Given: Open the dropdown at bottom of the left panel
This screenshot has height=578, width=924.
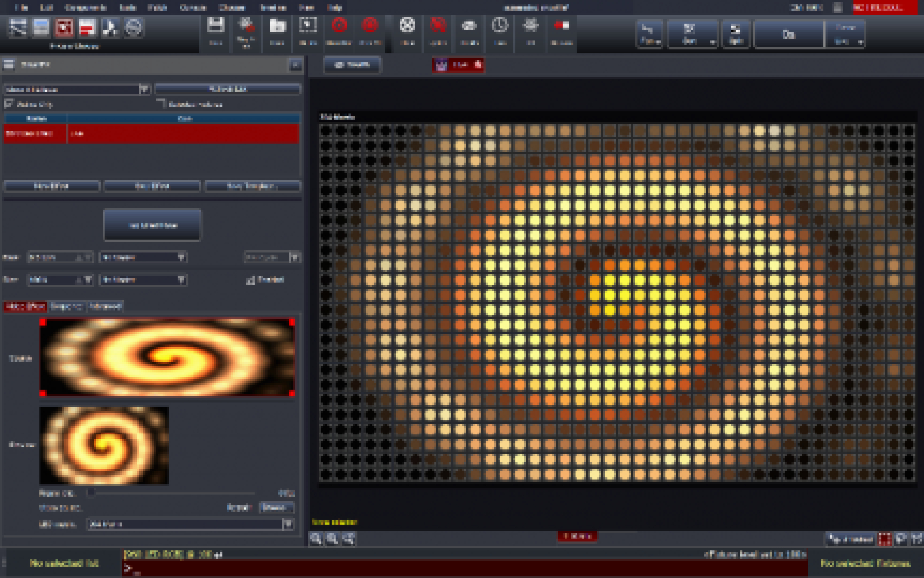Looking at the screenshot, I should pyautogui.click(x=190, y=524).
